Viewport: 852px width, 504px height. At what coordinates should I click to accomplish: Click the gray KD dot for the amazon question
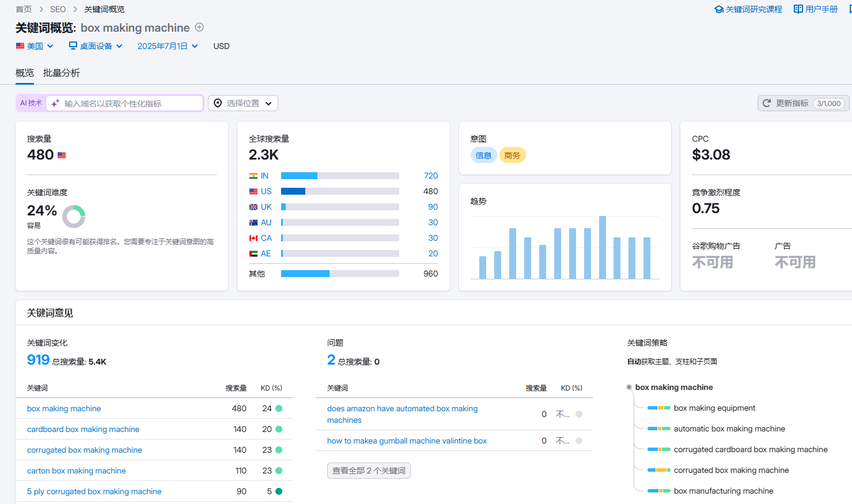(x=579, y=414)
